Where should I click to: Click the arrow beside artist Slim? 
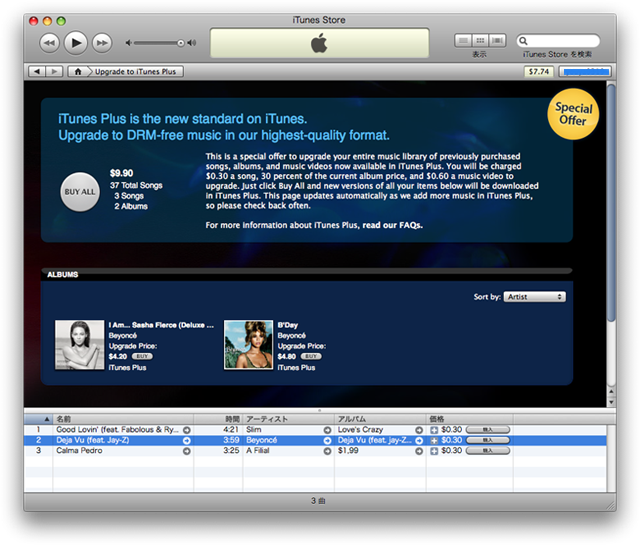click(327, 430)
